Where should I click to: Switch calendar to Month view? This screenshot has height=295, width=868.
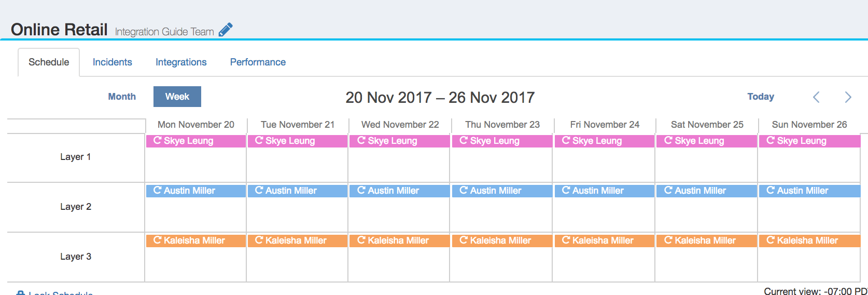[x=122, y=97]
